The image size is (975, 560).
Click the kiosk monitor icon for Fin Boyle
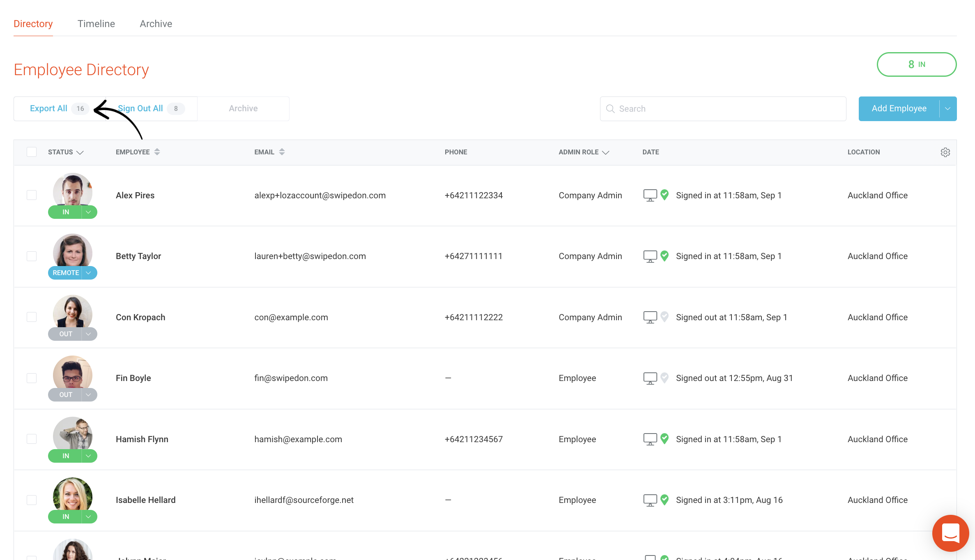[x=650, y=378]
